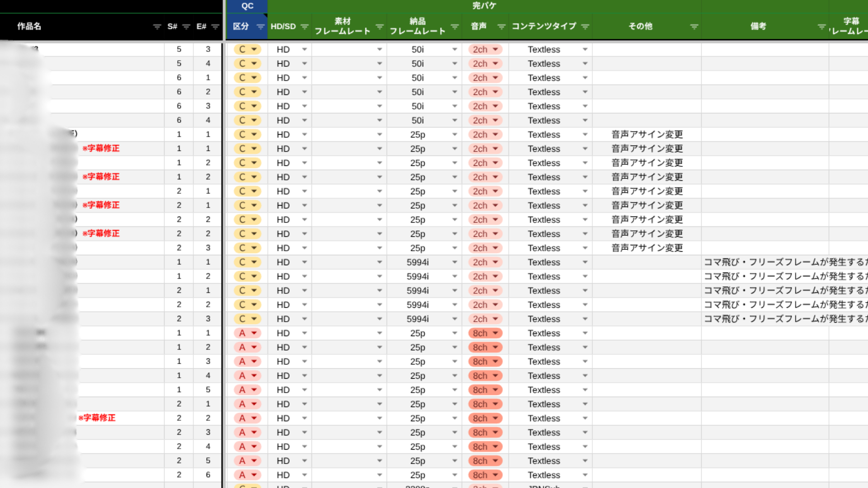Open first red A chip dropdown
The height and width of the screenshot is (488, 868).
254,333
